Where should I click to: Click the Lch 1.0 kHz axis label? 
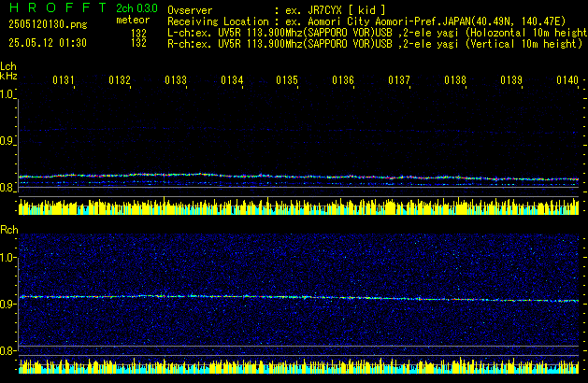pos(7,94)
